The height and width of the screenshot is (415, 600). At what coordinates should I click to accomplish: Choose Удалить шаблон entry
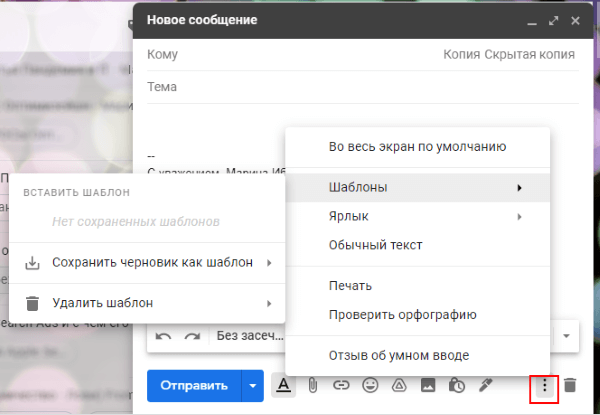[x=147, y=303]
